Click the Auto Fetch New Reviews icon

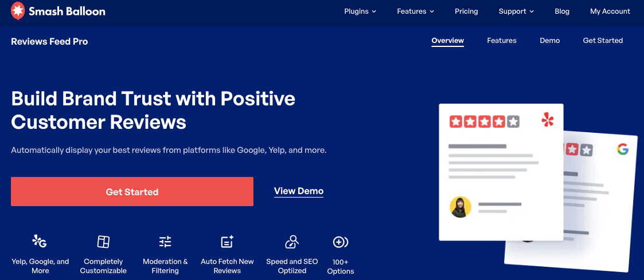[x=227, y=242]
